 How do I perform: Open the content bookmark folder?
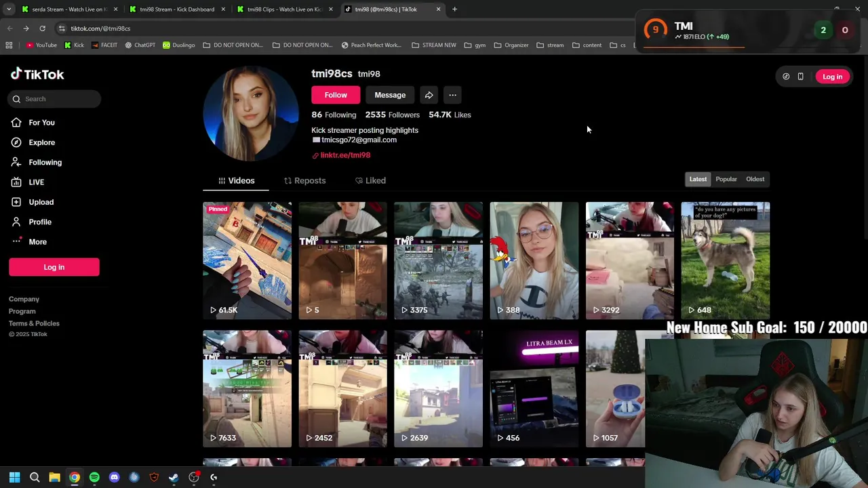coord(587,45)
